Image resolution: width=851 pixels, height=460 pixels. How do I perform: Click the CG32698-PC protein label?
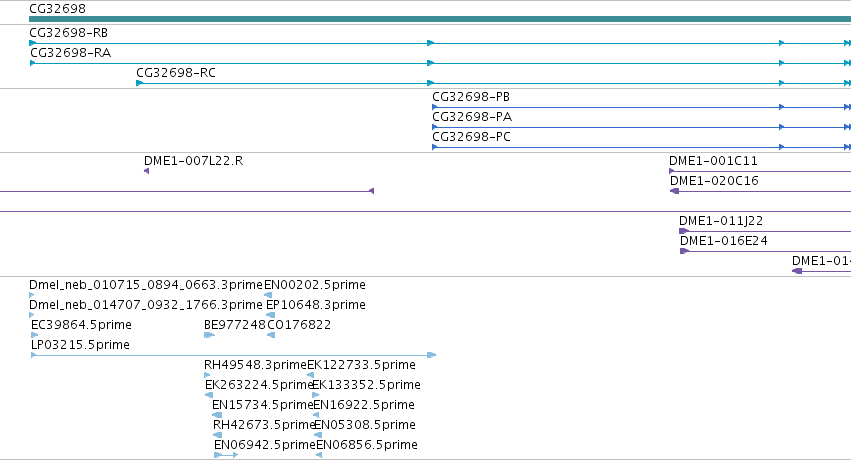point(471,137)
